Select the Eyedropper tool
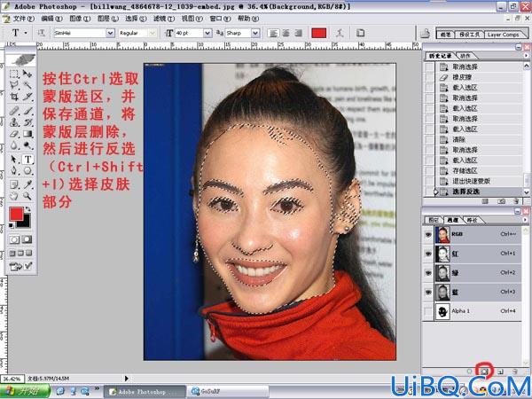 (27, 184)
